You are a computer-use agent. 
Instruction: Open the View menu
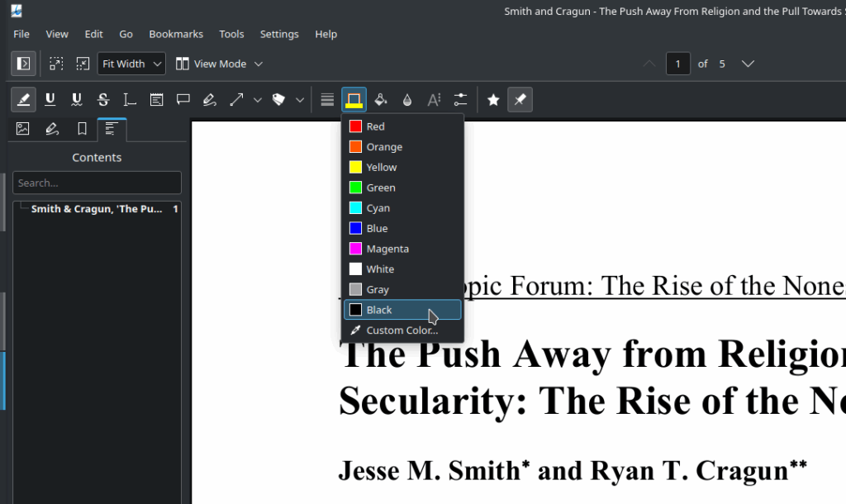[57, 34]
